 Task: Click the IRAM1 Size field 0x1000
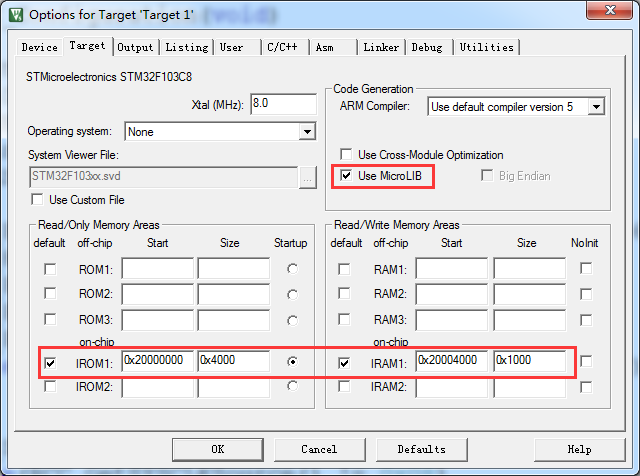[x=530, y=361]
